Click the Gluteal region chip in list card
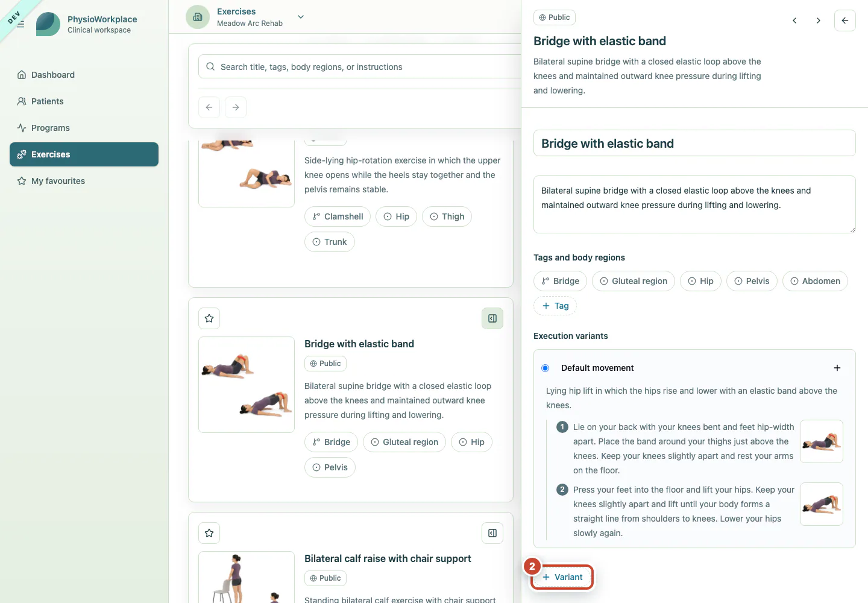 pyautogui.click(x=404, y=442)
